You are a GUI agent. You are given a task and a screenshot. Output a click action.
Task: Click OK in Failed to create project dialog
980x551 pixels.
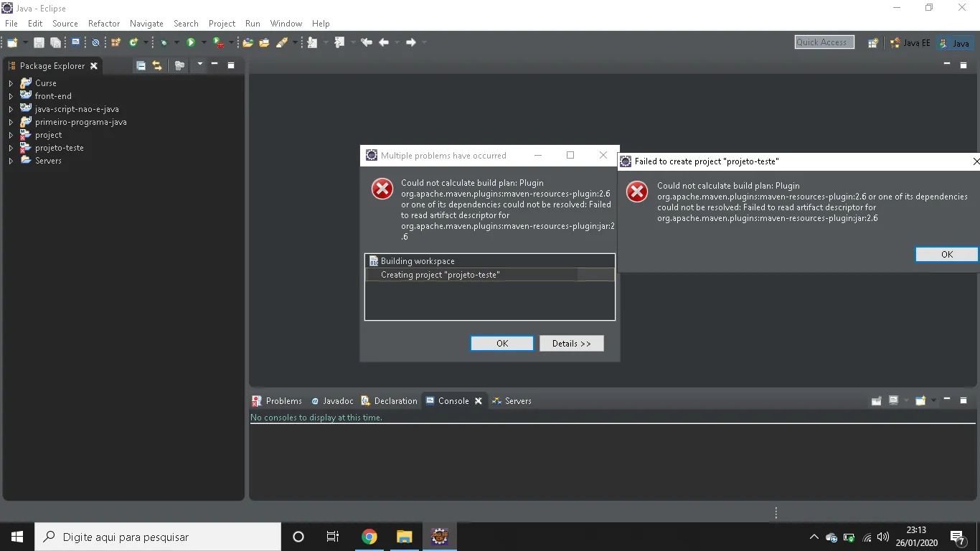pos(947,255)
